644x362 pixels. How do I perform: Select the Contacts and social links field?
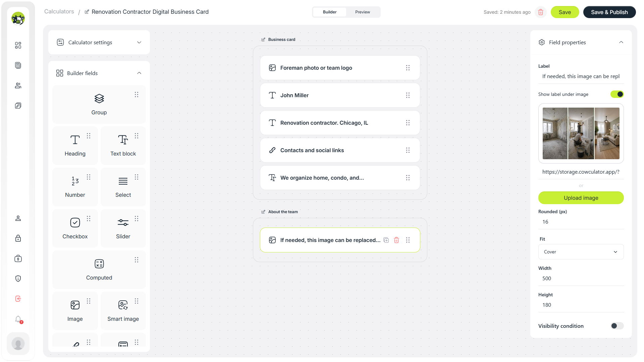click(340, 150)
